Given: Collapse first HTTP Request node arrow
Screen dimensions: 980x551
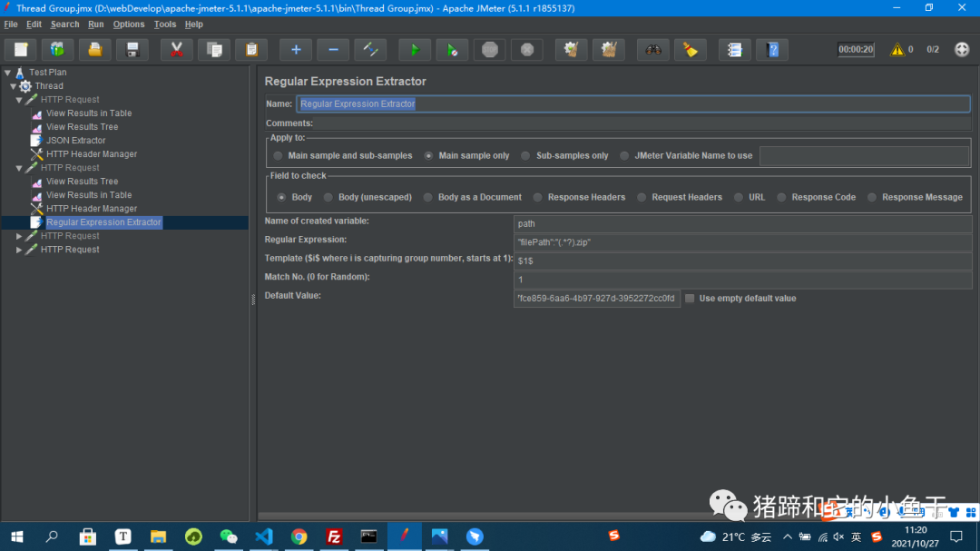Looking at the screenshot, I should (19, 100).
